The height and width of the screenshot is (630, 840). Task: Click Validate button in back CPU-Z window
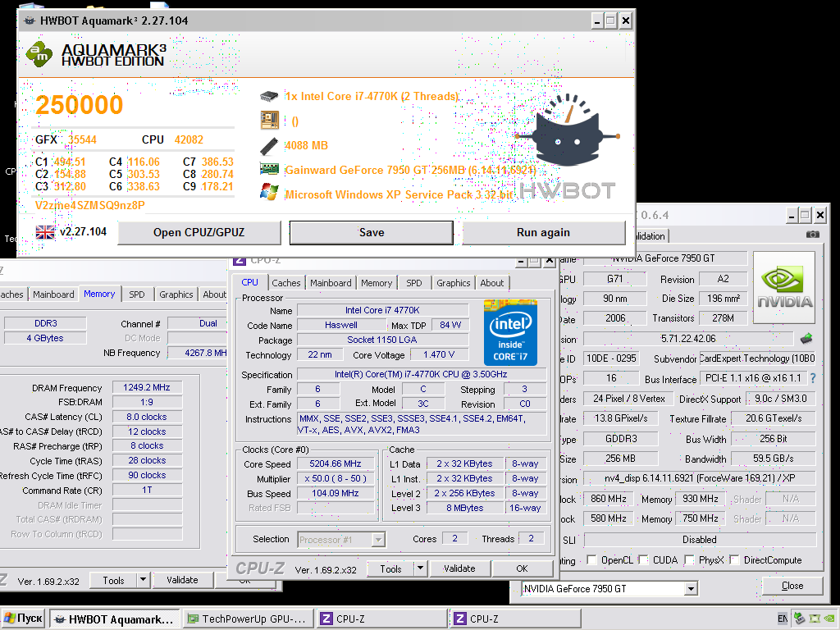click(x=182, y=580)
